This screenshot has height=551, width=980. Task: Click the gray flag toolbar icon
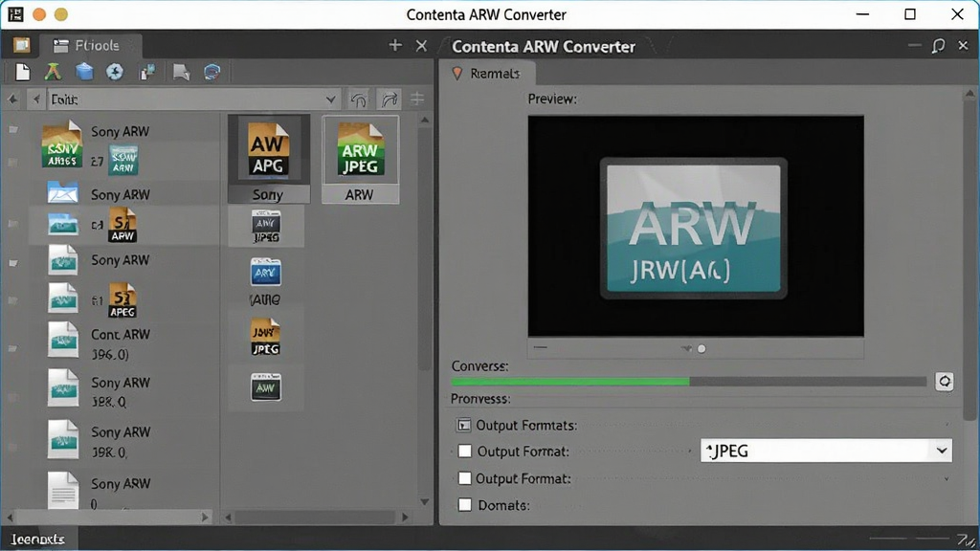click(181, 72)
